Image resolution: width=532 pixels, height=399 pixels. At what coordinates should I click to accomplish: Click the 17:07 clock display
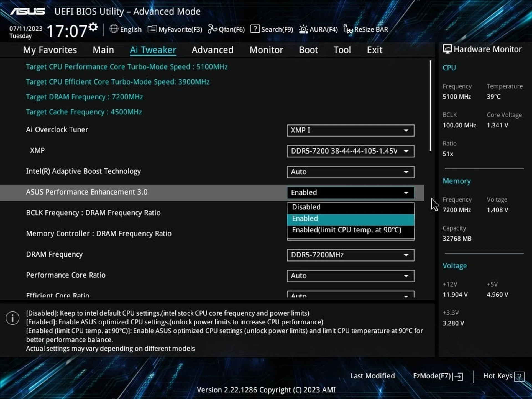tap(67, 31)
